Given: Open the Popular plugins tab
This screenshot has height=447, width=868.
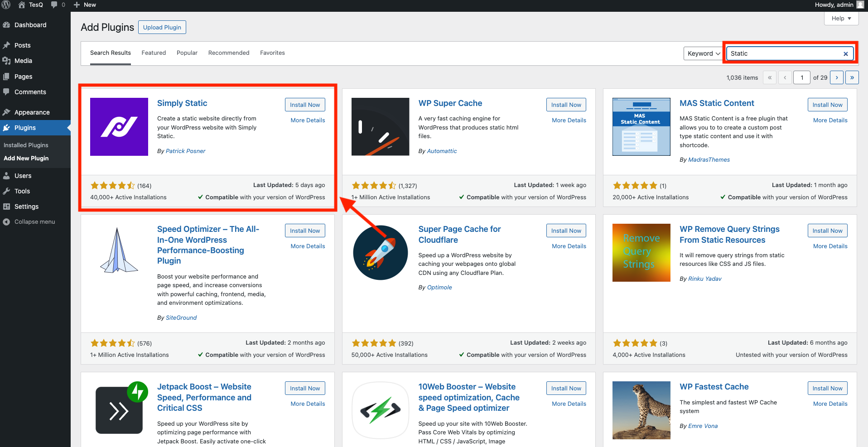Looking at the screenshot, I should [187, 53].
